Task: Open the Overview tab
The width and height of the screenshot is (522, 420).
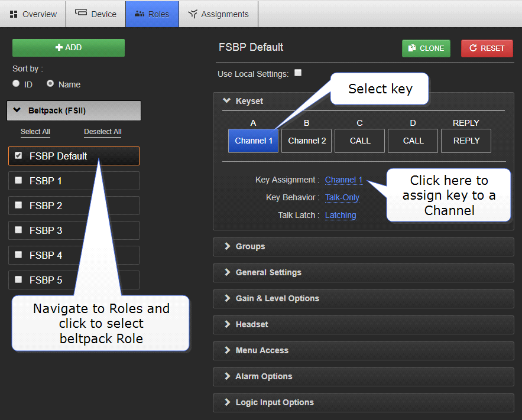Action: click(x=33, y=14)
